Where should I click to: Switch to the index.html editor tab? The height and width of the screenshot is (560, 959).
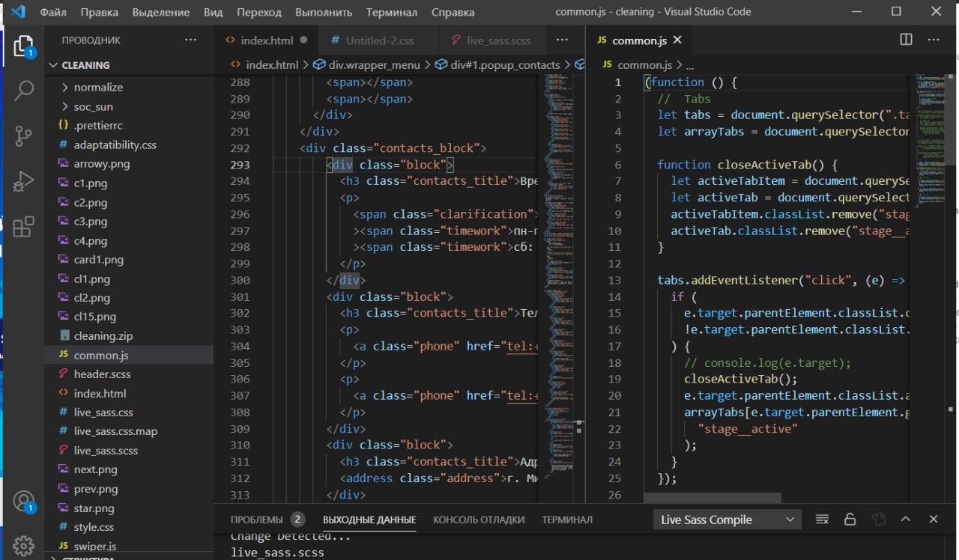point(266,40)
